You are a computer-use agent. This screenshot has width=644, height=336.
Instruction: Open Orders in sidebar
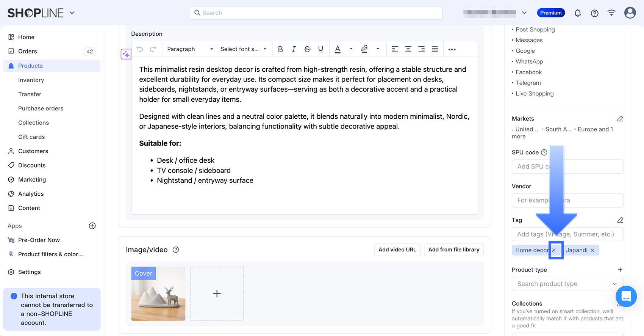pos(52,51)
